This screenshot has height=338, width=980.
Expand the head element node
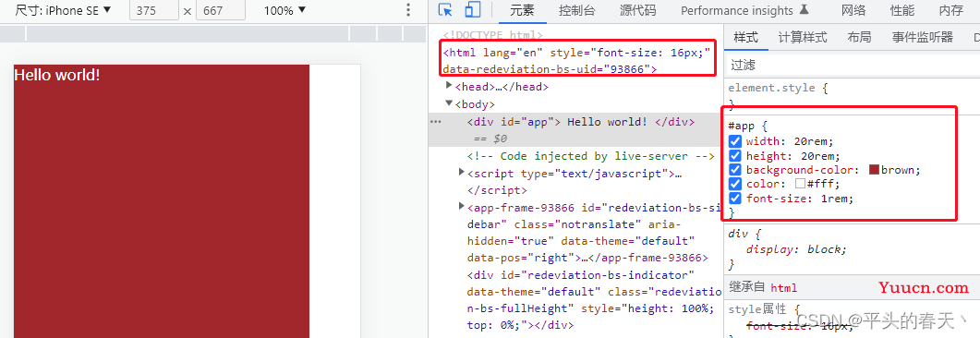pos(449,86)
